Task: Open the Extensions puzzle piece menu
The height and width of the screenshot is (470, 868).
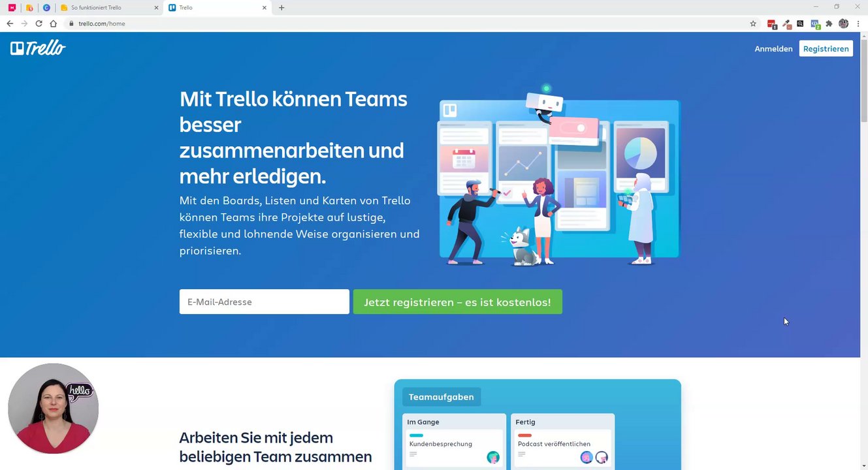Action: pos(829,23)
